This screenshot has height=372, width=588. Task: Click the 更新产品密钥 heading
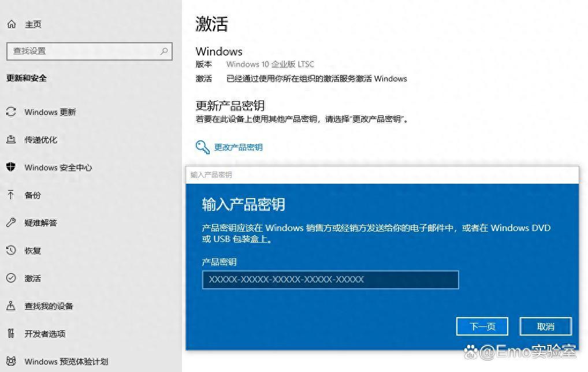coord(230,106)
